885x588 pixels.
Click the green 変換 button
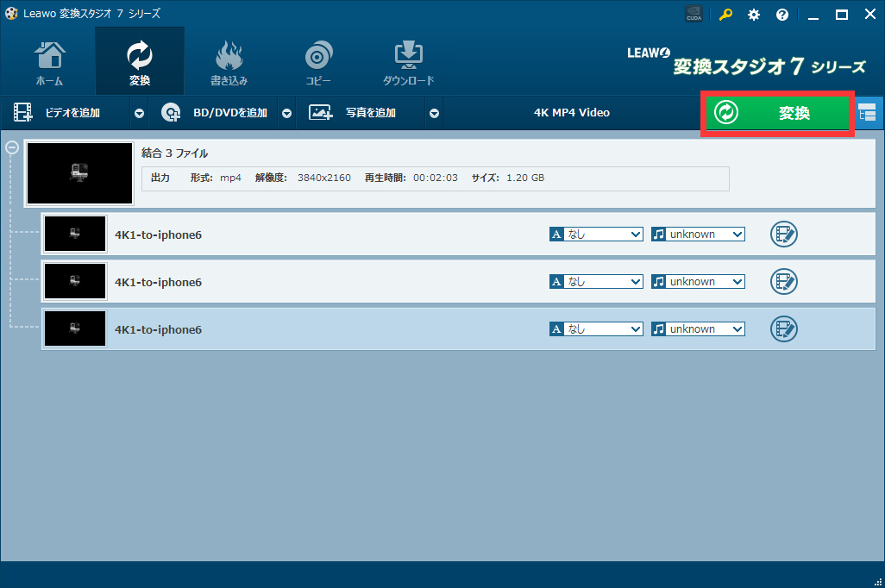[x=778, y=113]
